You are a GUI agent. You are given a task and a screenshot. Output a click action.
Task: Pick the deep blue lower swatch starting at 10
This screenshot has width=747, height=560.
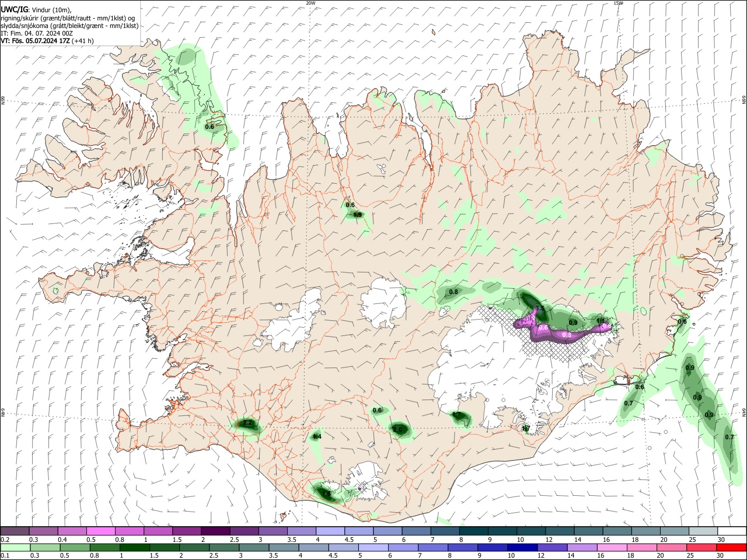point(522,547)
